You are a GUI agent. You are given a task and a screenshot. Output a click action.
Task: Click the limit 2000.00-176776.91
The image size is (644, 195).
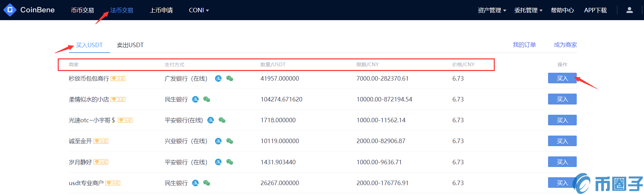coord(382,183)
